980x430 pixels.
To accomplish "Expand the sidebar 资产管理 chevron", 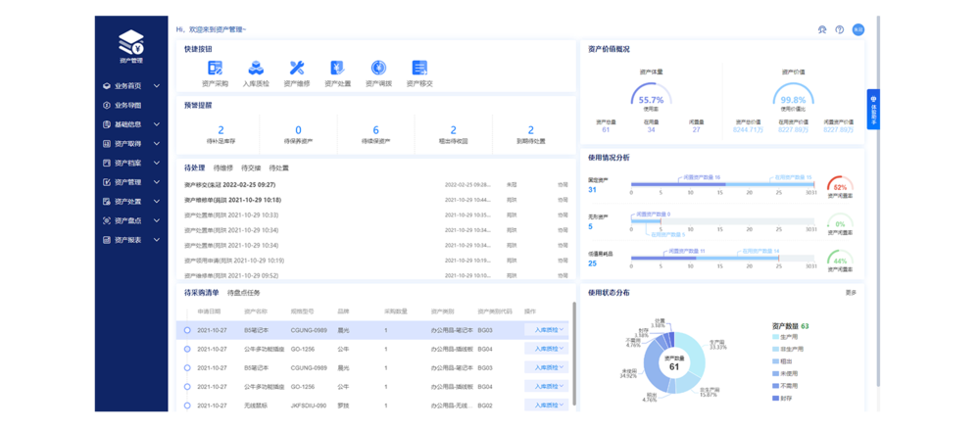I will 156,182.
